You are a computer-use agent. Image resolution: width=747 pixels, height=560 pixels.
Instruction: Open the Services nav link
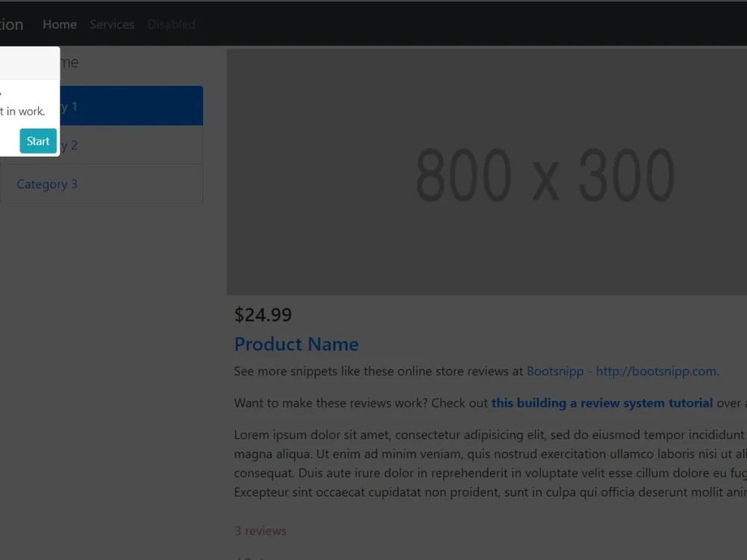click(112, 25)
